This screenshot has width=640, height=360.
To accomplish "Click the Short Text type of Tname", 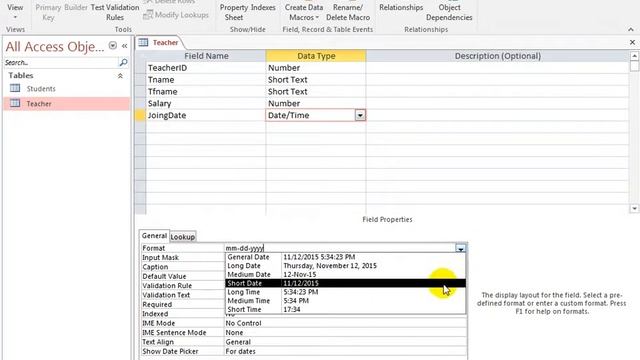I will point(316,80).
